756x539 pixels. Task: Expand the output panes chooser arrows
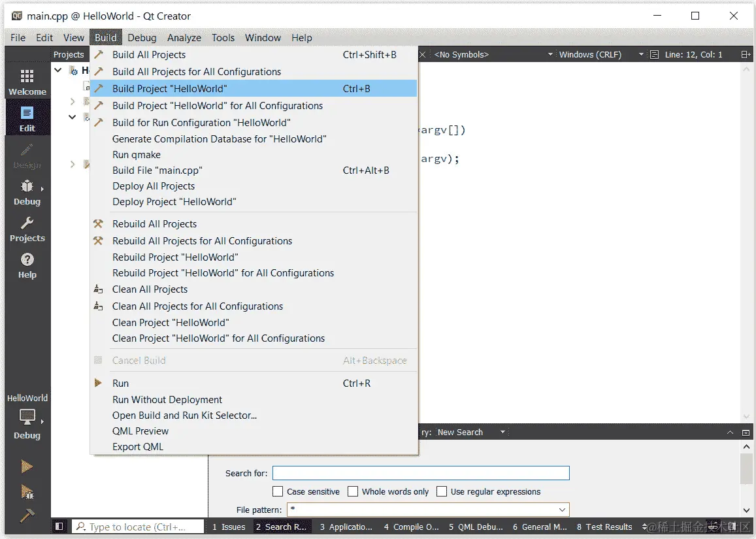645,527
